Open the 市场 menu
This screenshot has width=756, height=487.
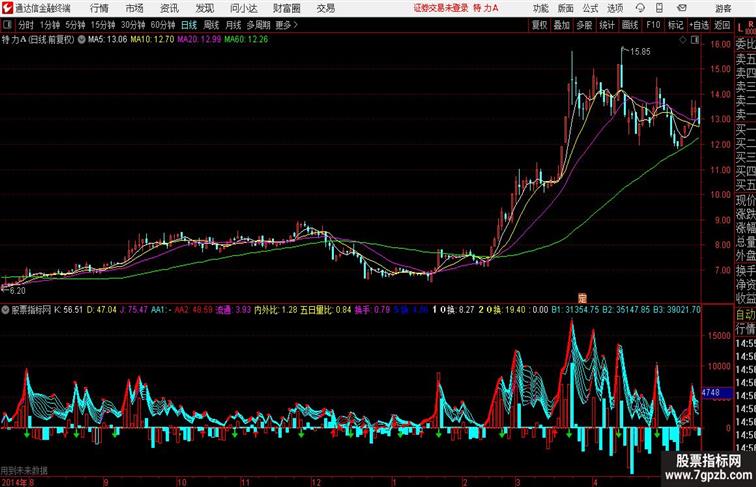[134, 8]
